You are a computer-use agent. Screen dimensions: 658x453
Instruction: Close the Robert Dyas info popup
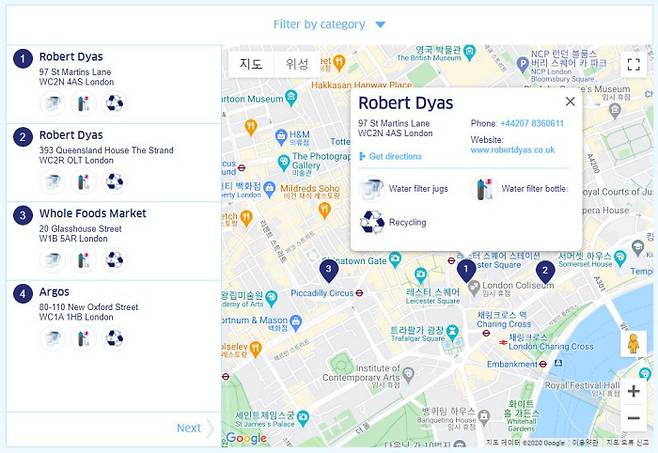[570, 101]
